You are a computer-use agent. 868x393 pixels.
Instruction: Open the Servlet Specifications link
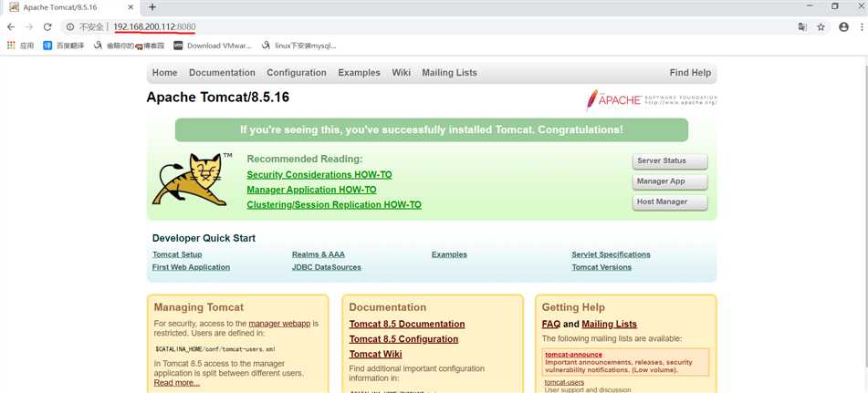612,254
